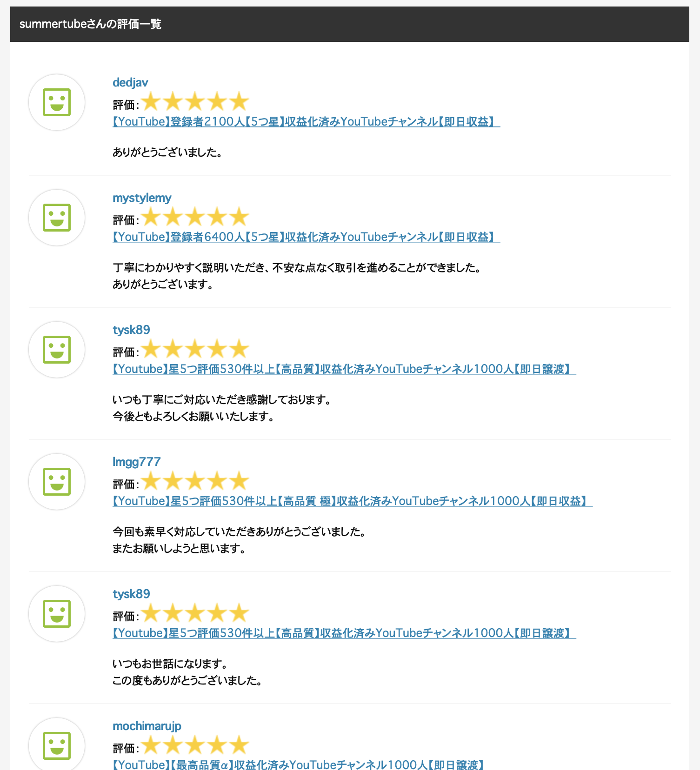Open the 高品質 極 channel listing link
The height and width of the screenshot is (770, 700).
tap(353, 501)
